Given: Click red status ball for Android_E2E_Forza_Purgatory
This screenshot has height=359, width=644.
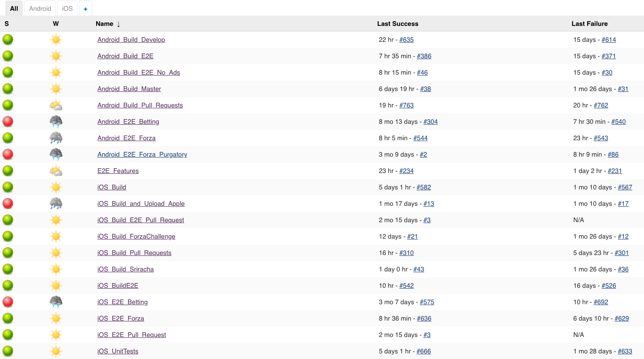Looking at the screenshot, I should click(x=8, y=154).
